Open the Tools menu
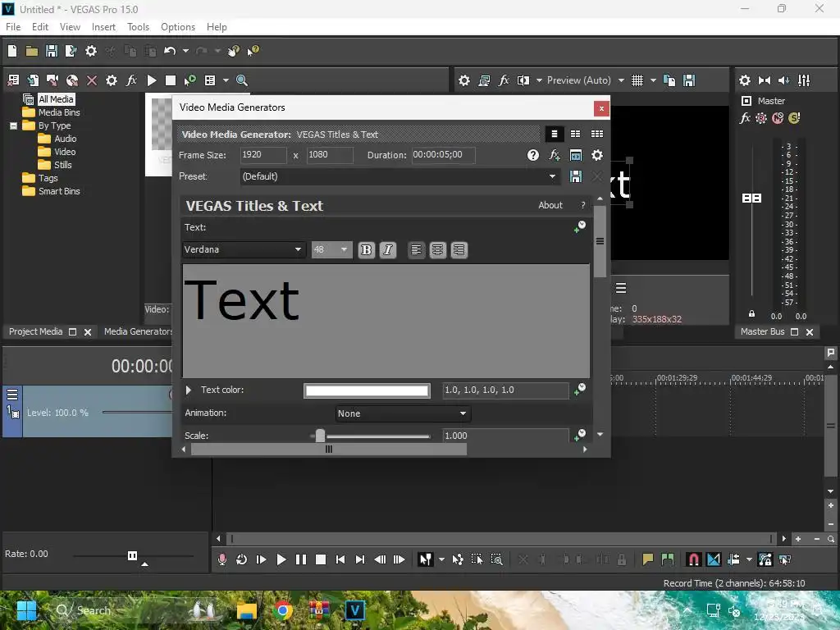 click(x=138, y=27)
